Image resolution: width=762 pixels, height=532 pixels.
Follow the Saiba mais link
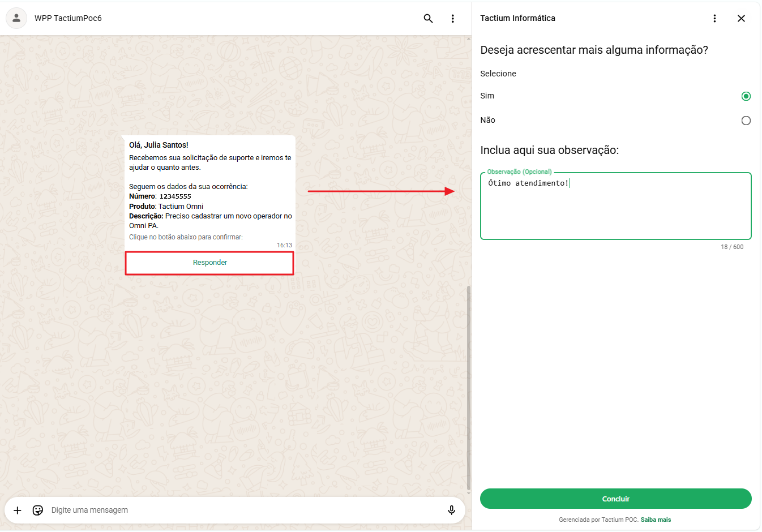coord(656,520)
